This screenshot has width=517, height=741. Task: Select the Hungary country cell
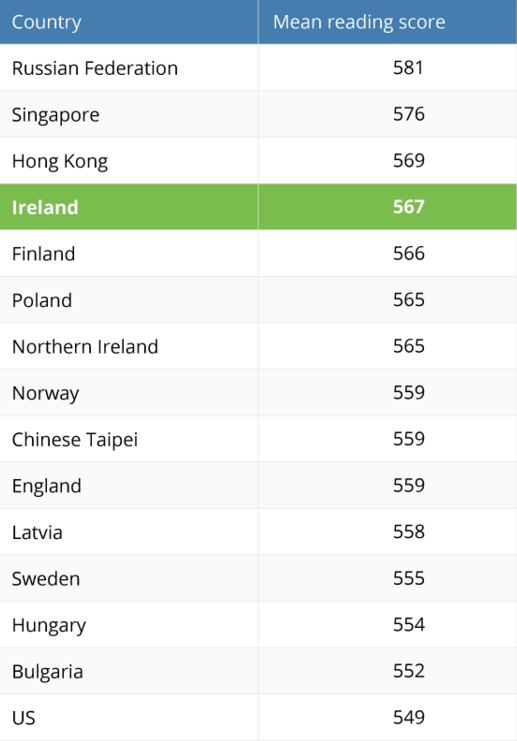[129, 624]
